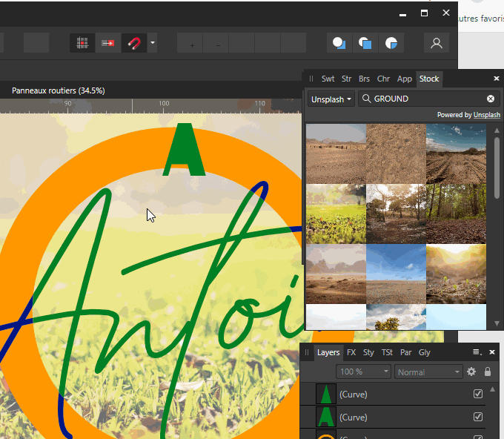Click the GROUND search field
Viewport: 504px width, 439px height.
(429, 99)
